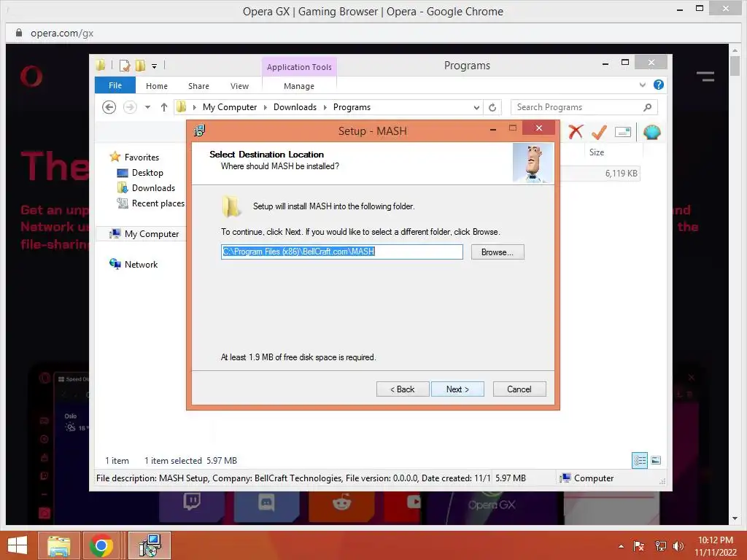The width and height of the screenshot is (747, 560).
Task: Click the padlock site info icon
Action: point(18,32)
